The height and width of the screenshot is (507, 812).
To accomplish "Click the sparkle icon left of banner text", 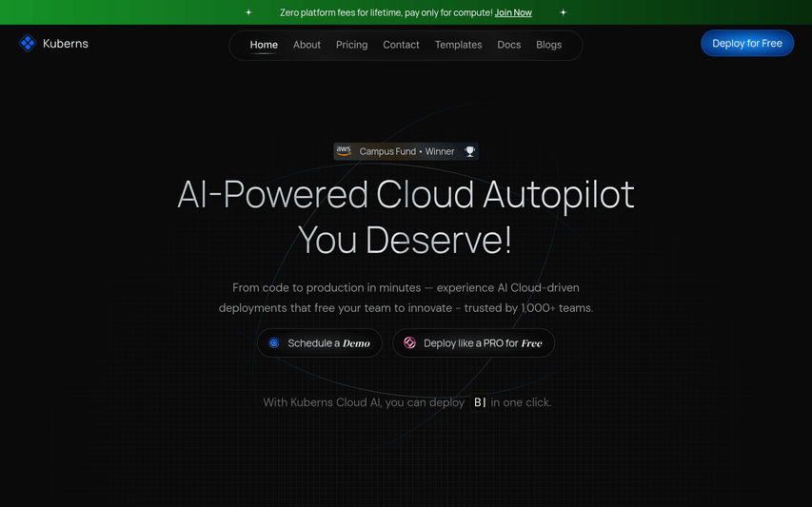I will (249, 12).
